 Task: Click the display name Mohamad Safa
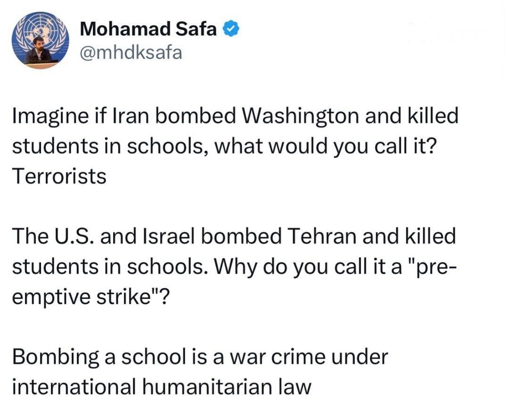(x=148, y=29)
